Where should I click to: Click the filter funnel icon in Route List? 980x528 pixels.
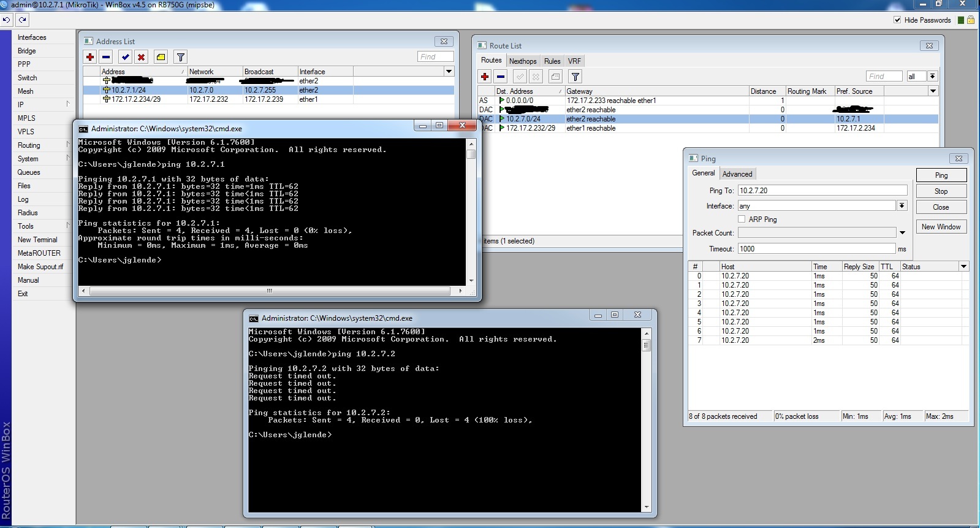575,77
